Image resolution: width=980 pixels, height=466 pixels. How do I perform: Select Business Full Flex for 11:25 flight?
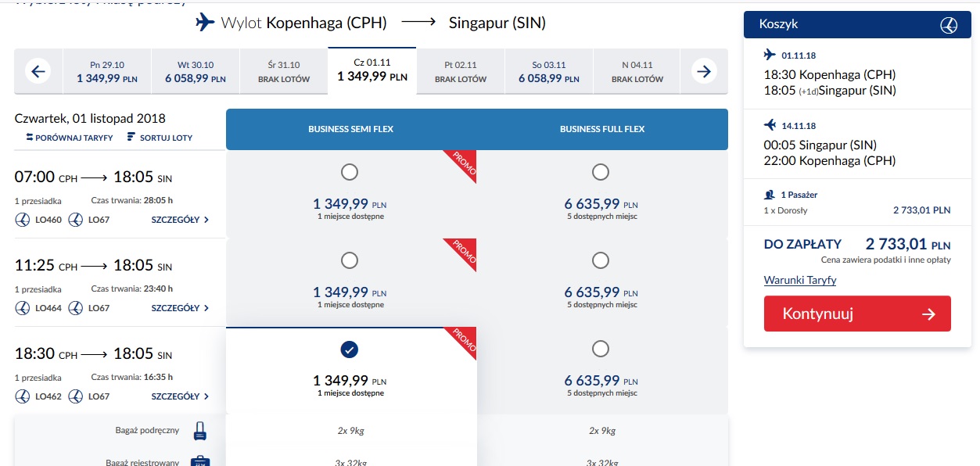point(601,260)
